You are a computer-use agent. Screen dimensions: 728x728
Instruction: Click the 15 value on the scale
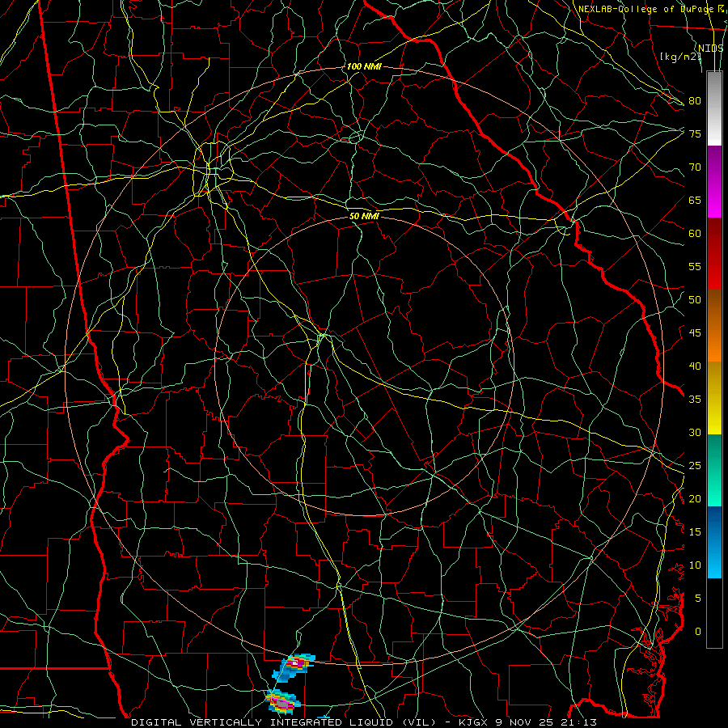pyautogui.click(x=695, y=532)
